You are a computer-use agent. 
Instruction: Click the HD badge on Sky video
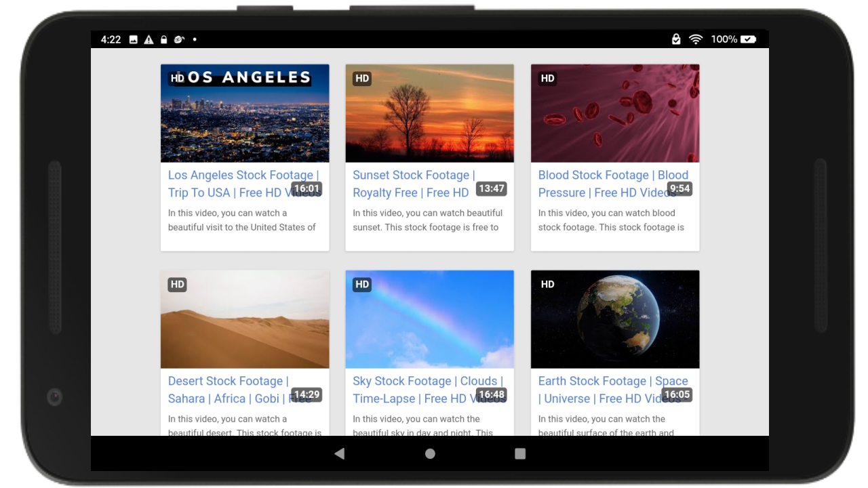pos(362,285)
